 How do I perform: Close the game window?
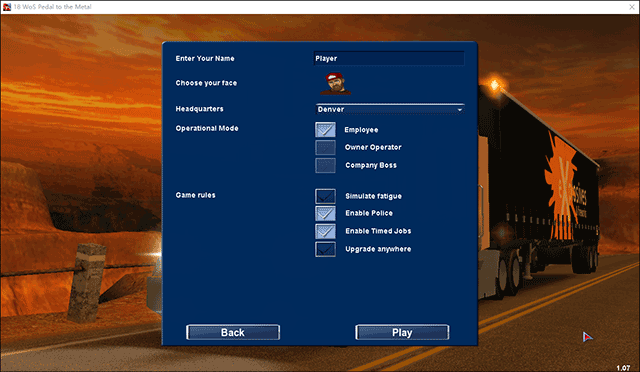point(631,7)
